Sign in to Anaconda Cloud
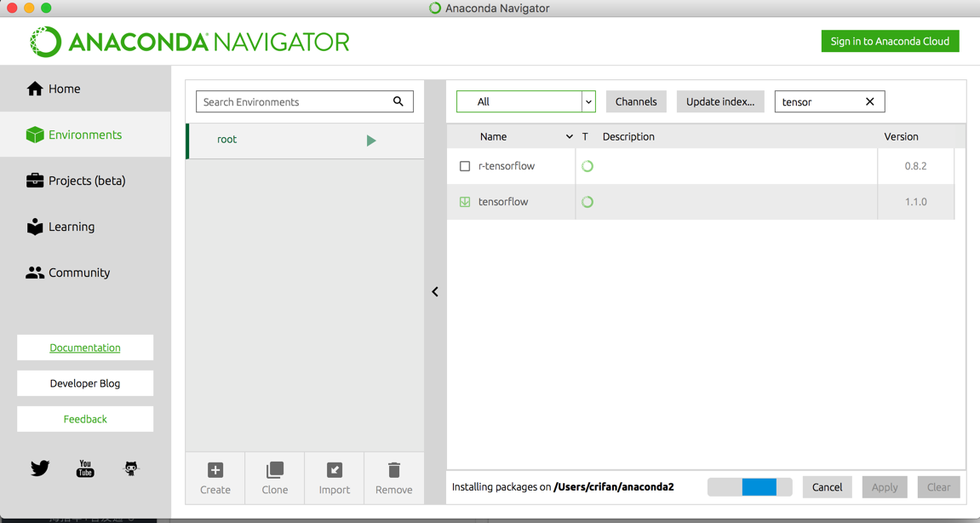This screenshot has width=980, height=523. tap(890, 41)
